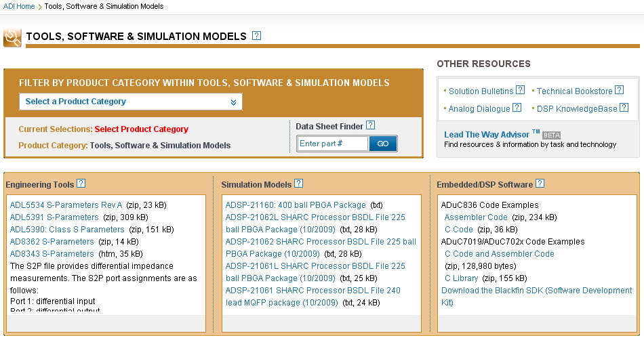
Task: Open help icon next to Solution Bulletins
Action: click(520, 90)
